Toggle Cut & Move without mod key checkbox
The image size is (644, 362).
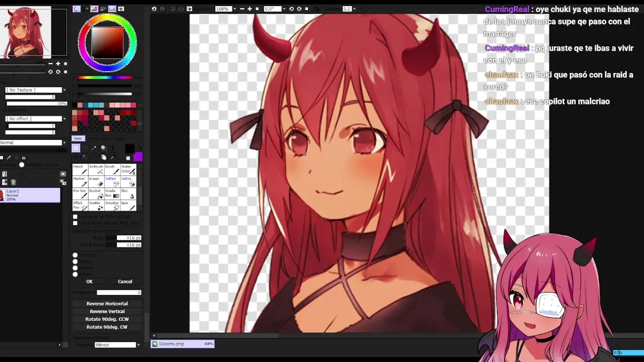pos(75,223)
